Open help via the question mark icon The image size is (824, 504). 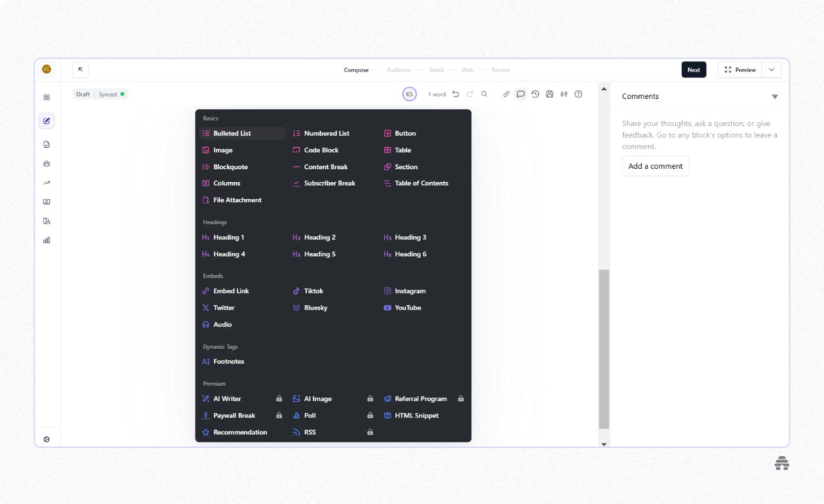point(578,94)
